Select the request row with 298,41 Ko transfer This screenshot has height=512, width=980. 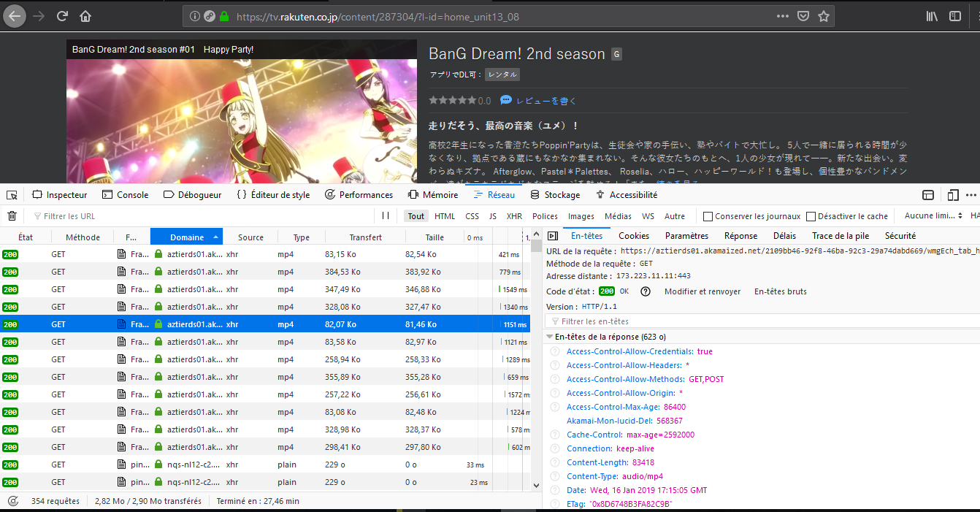point(266,447)
